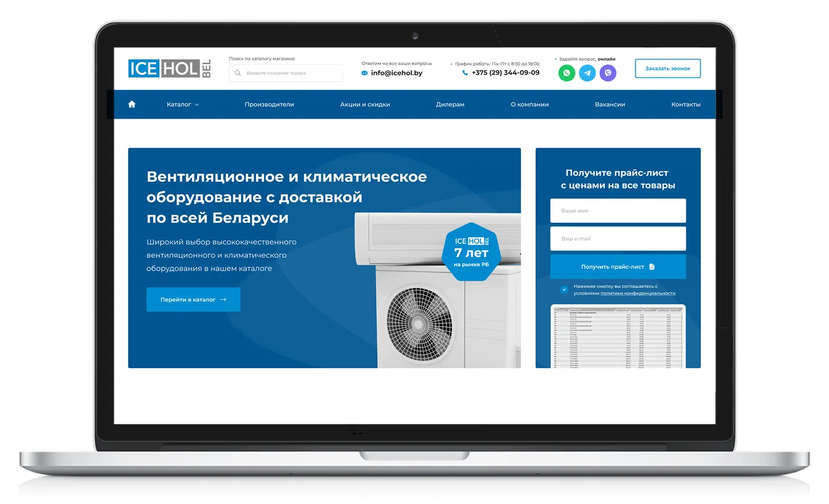Follow the политики конфиденциальности link
829x504 pixels.
tap(638, 294)
